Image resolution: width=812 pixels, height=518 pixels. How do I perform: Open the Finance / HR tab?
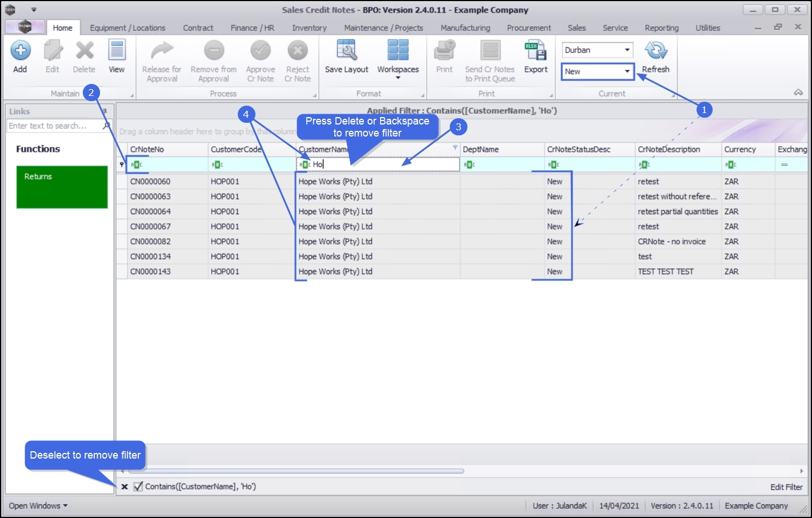(x=253, y=28)
